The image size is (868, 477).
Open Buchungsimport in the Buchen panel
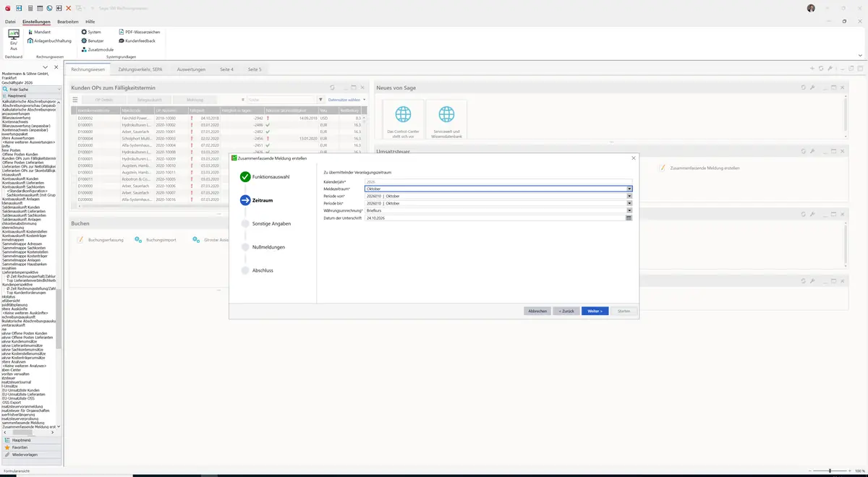156,239
